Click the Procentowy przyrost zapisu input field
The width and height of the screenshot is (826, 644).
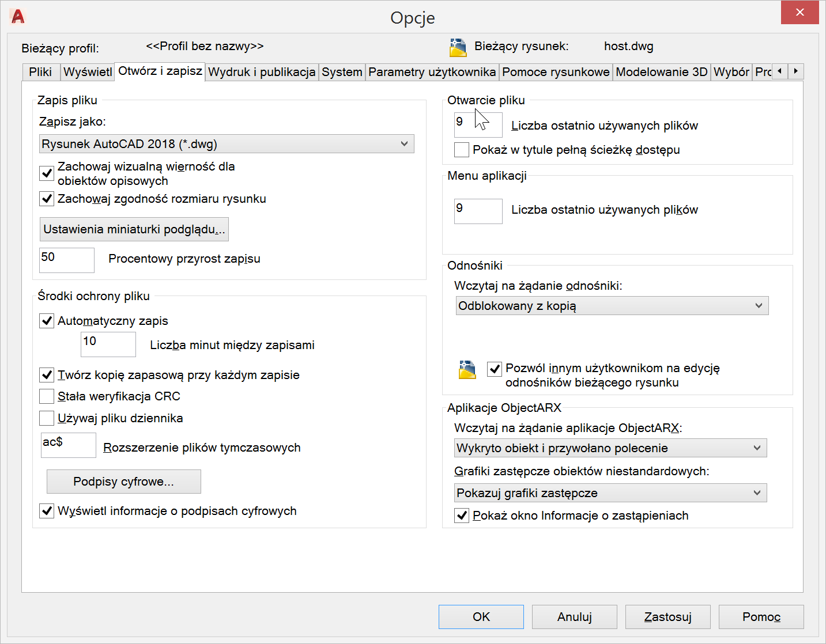click(x=66, y=260)
